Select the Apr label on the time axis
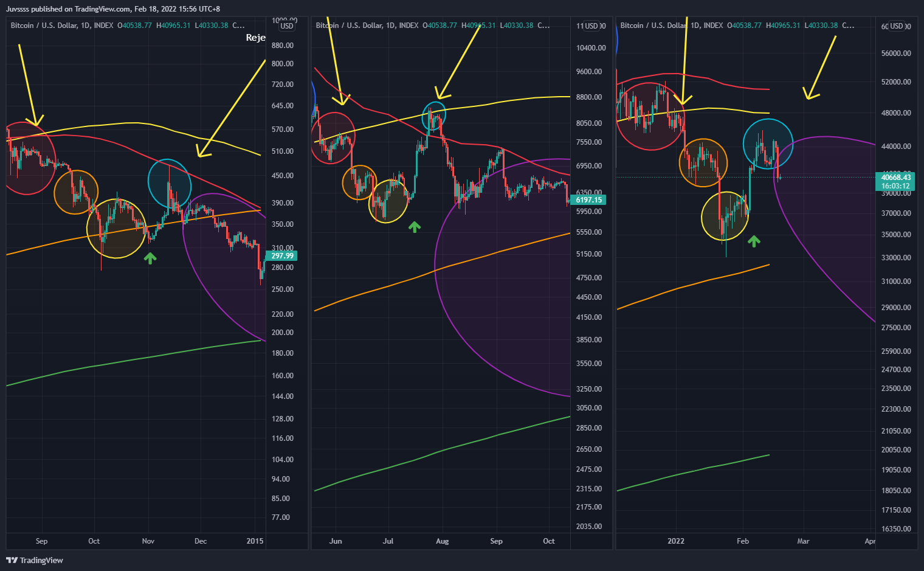 (870, 541)
